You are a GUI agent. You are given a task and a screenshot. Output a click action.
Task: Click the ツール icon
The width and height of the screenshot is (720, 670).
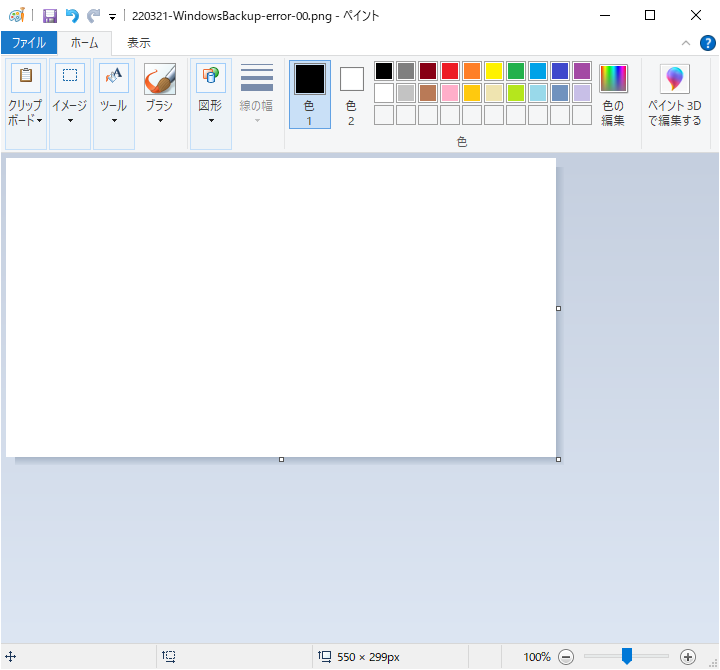point(114,77)
